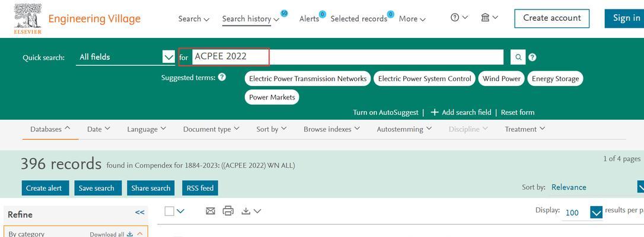
Task: Turn on AutoSuggest
Action: coord(385,113)
